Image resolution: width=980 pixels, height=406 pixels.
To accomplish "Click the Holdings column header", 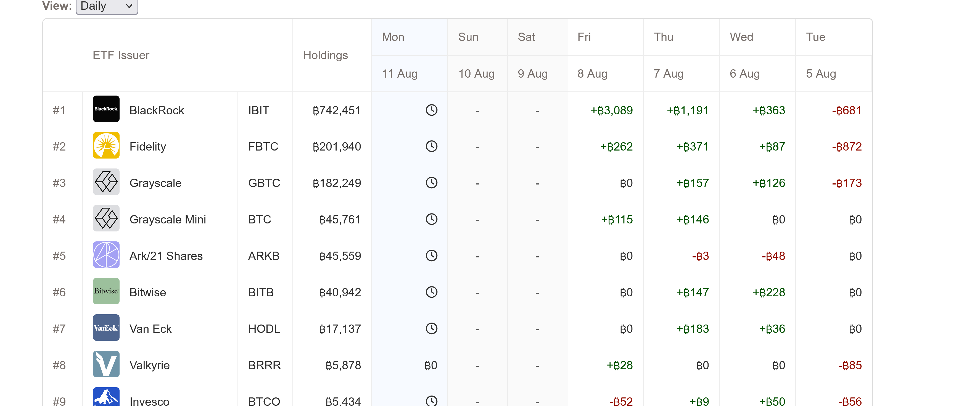I will pyautogui.click(x=325, y=56).
